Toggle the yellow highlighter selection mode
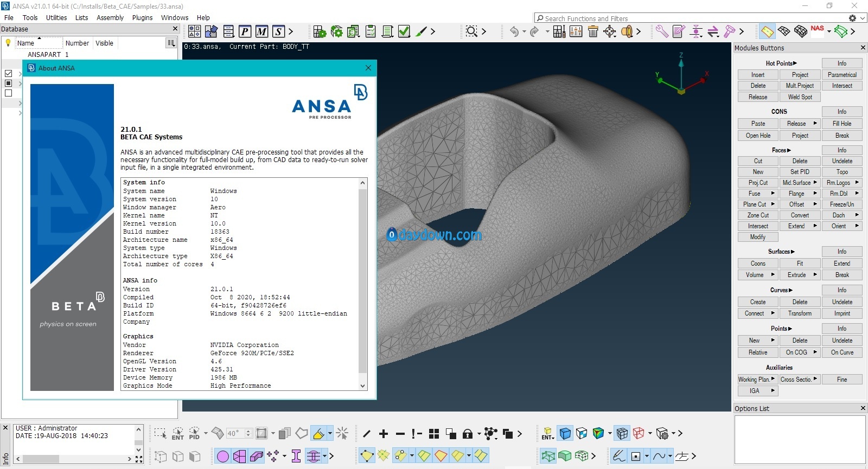The height and width of the screenshot is (469, 868). click(x=319, y=434)
